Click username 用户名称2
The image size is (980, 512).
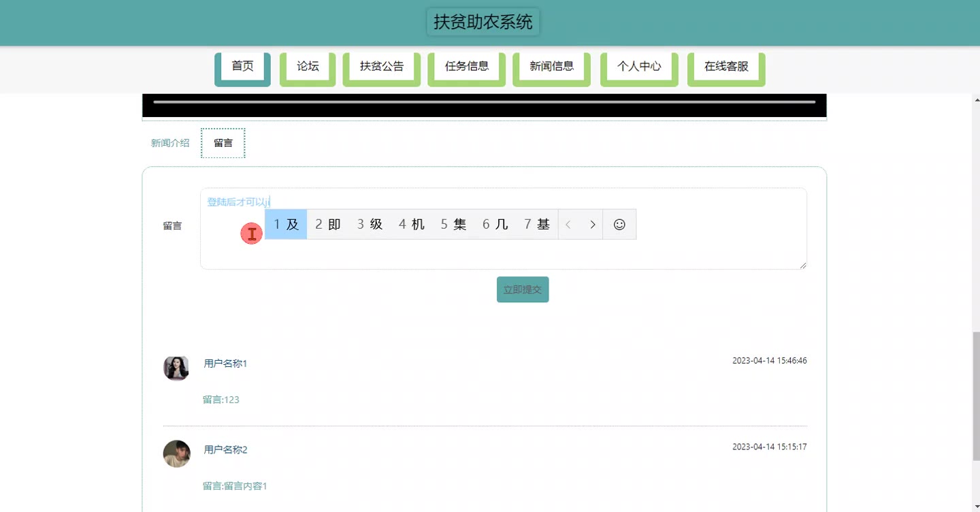click(225, 450)
